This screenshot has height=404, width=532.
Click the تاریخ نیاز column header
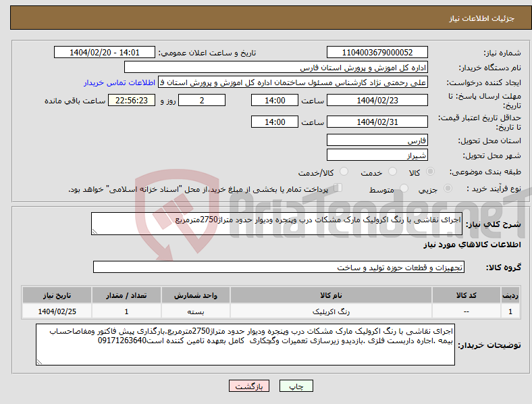57,295
